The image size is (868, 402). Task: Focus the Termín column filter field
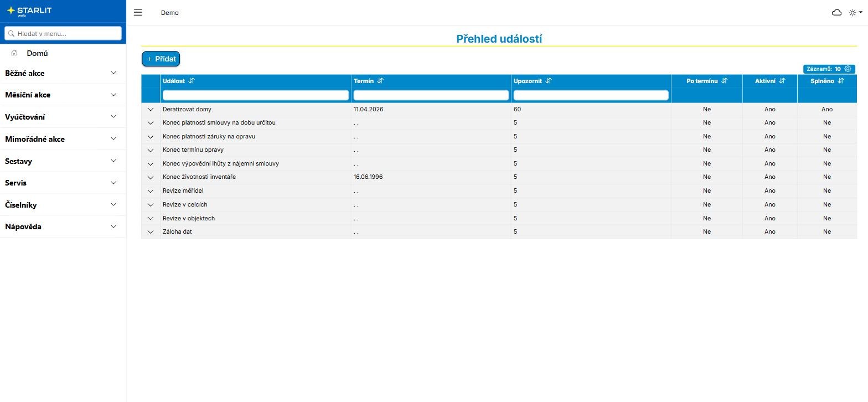pos(431,95)
